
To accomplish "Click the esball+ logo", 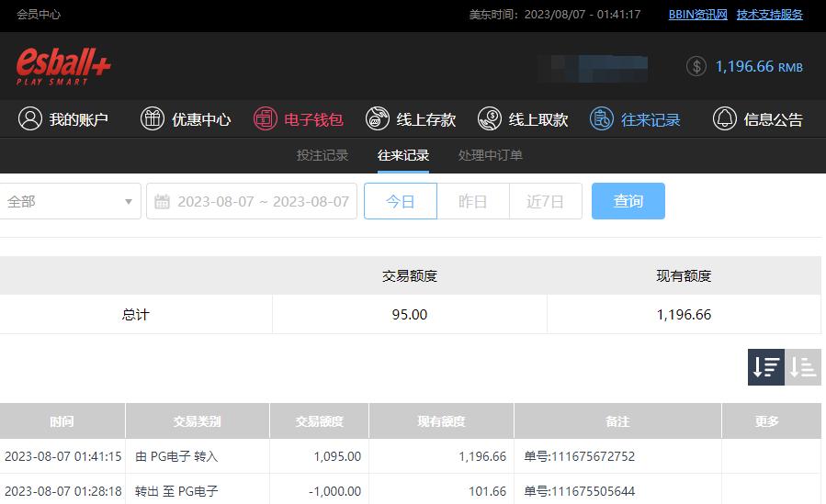I will coord(63,66).
